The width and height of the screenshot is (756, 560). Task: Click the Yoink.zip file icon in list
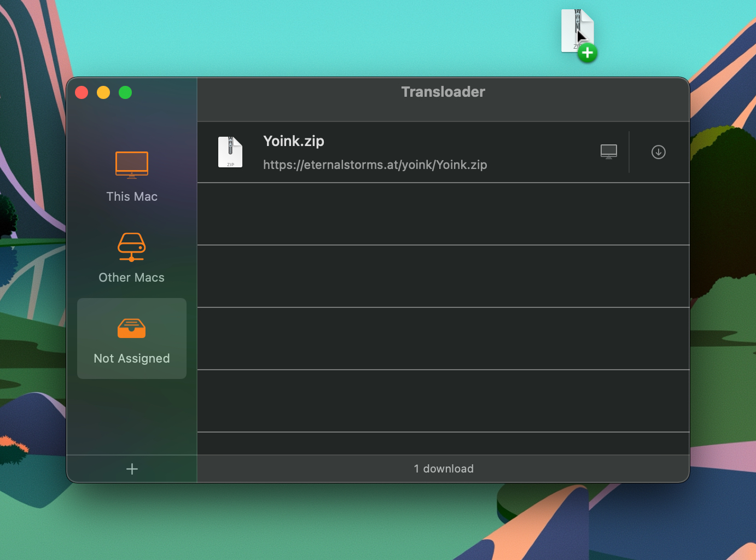tap(230, 152)
